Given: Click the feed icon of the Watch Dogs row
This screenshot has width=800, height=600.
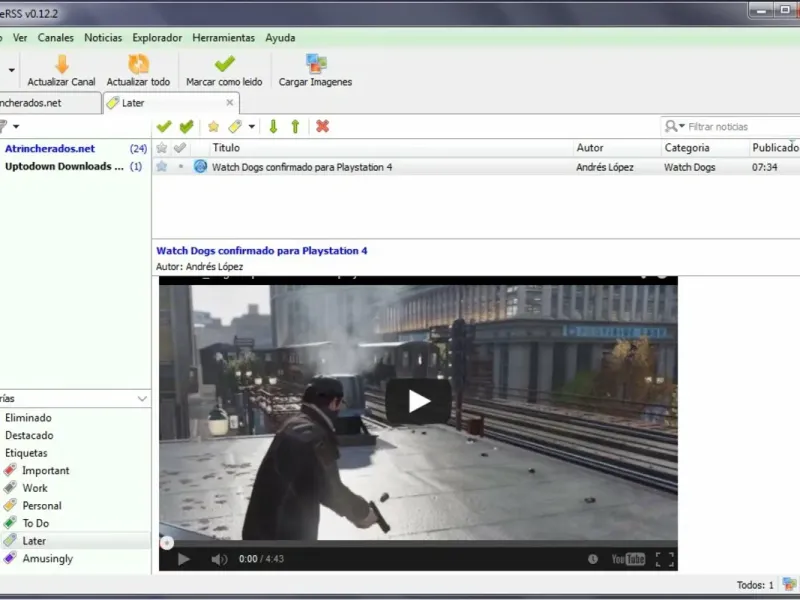Looking at the screenshot, I should click(200, 166).
